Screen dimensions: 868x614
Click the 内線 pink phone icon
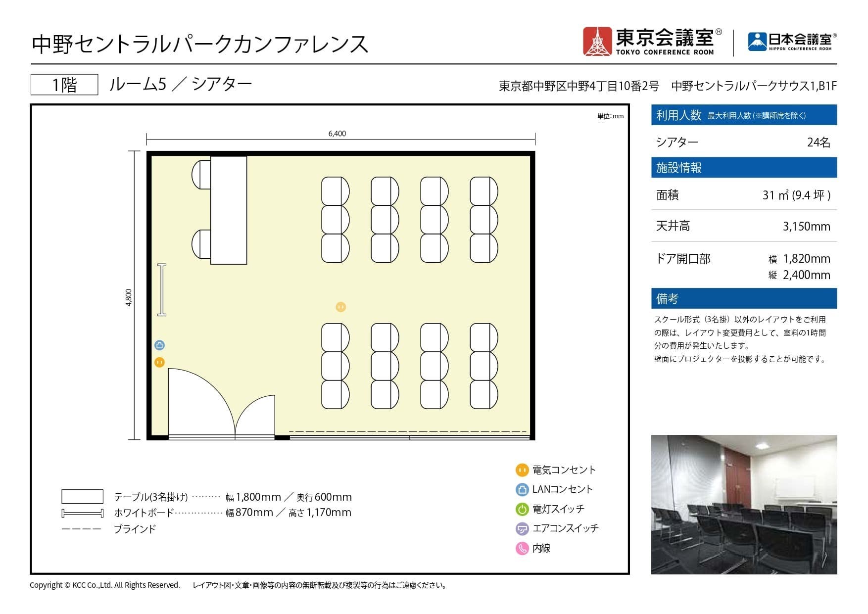click(522, 548)
